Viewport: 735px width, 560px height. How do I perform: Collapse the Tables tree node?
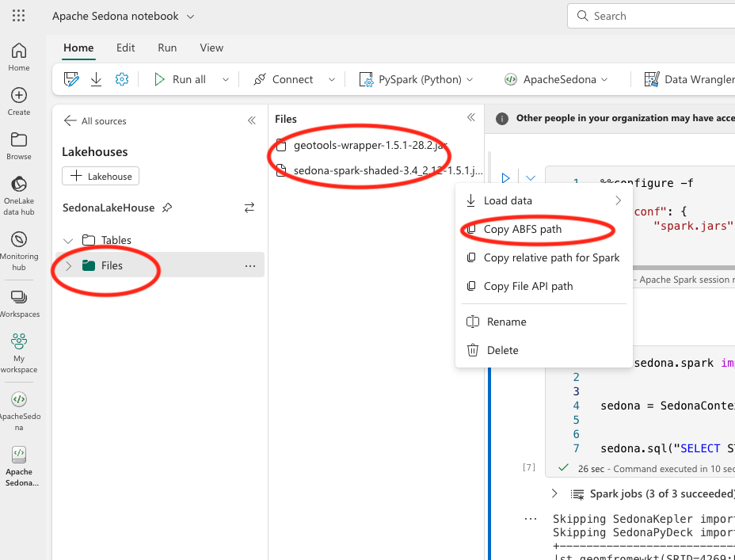tap(69, 240)
